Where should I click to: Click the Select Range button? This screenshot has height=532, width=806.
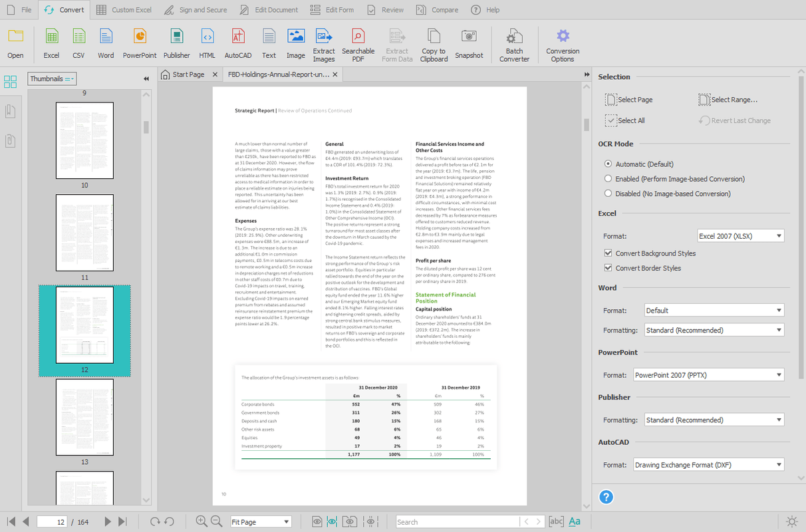[x=728, y=100]
